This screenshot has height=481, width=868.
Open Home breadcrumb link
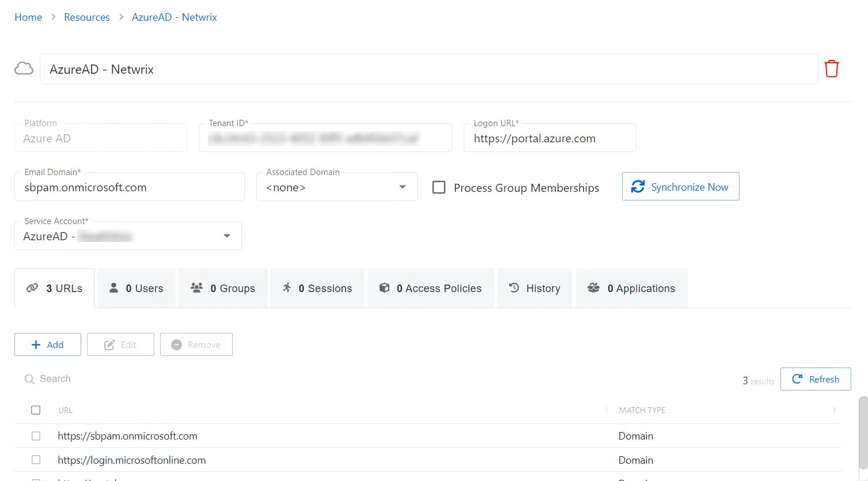coord(28,17)
